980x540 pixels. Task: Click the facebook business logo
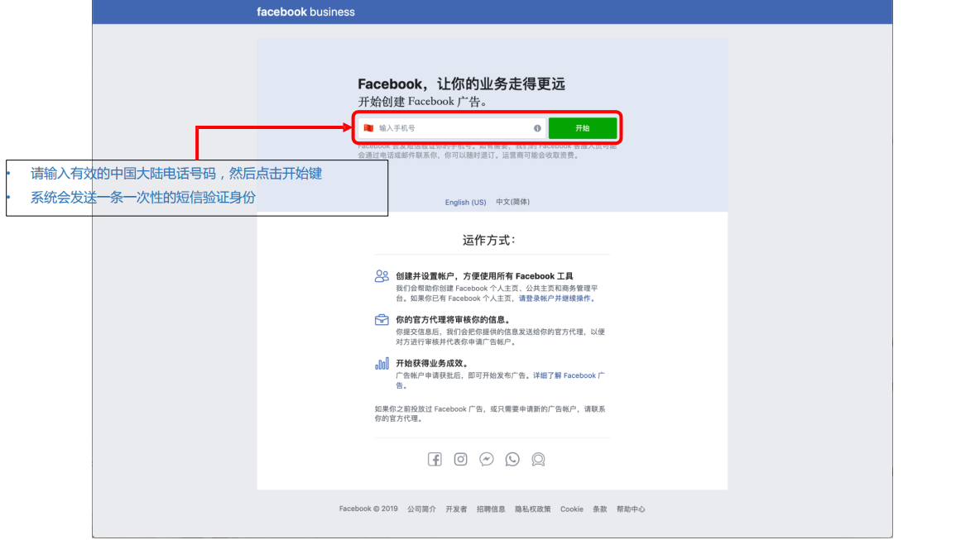click(305, 12)
